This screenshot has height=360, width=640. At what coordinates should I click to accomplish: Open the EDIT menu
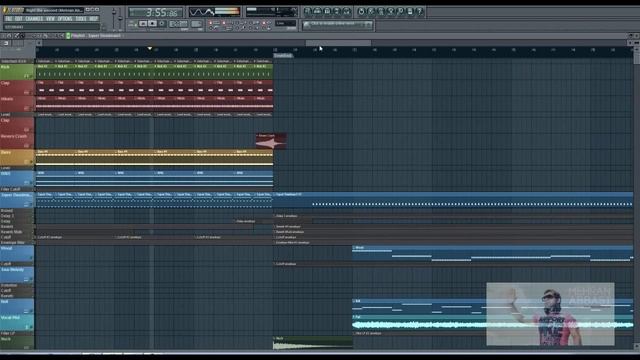tap(19, 19)
